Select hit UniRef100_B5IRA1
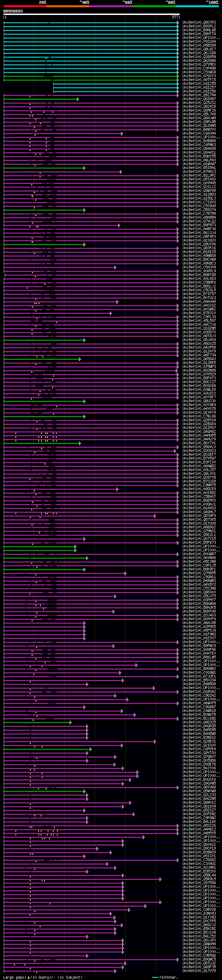The width and height of the screenshot is (222, 980). point(199,168)
